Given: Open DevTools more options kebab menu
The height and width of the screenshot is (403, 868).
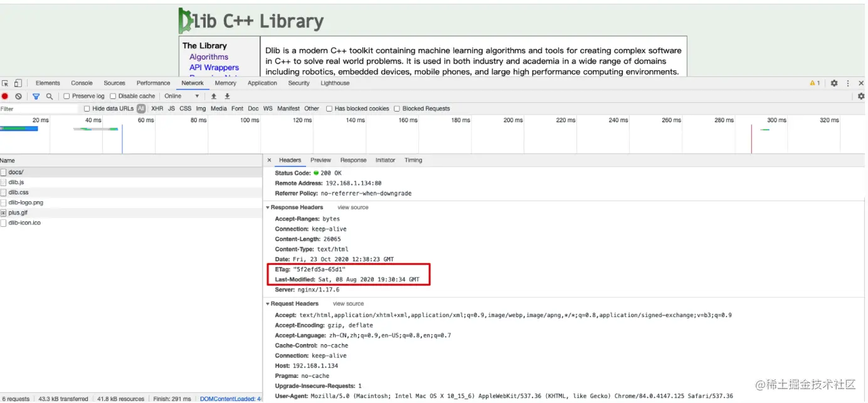Looking at the screenshot, I should pyautogui.click(x=848, y=83).
